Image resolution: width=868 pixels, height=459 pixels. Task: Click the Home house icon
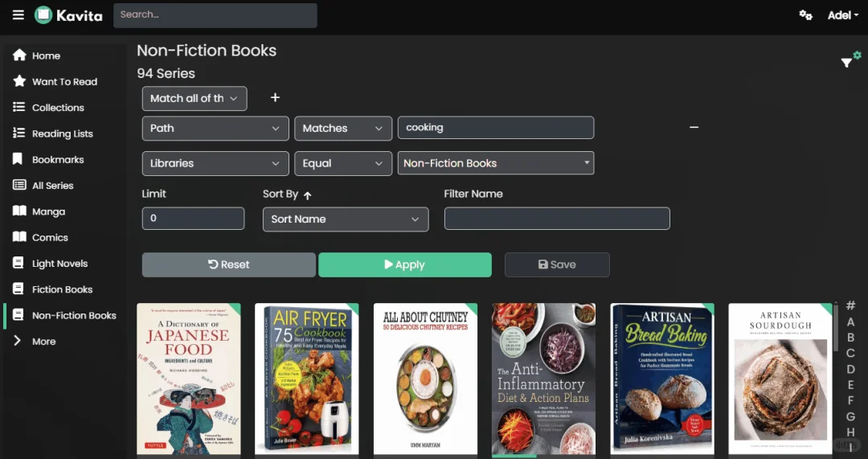19,55
